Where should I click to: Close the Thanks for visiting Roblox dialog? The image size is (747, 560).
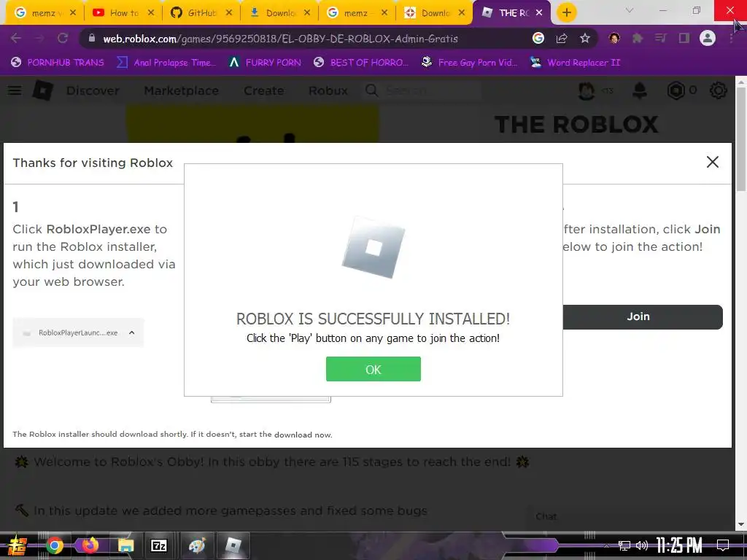coord(712,162)
